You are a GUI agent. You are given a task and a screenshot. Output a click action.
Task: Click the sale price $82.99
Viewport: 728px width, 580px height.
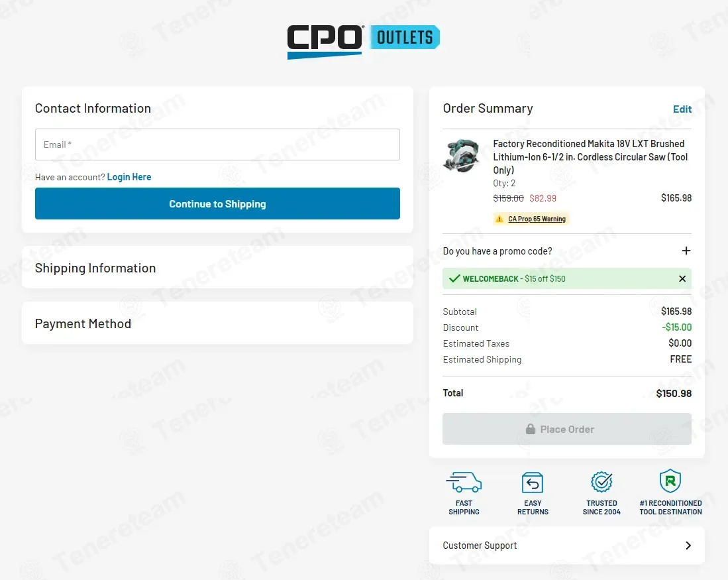tap(543, 198)
